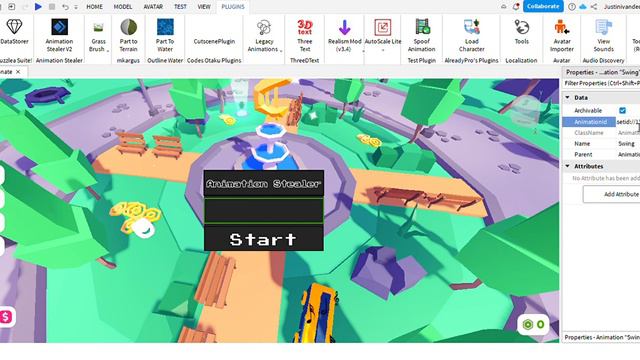Click the Collaborate button
Image resolution: width=640 pixels, height=360 pixels.
(x=543, y=6)
